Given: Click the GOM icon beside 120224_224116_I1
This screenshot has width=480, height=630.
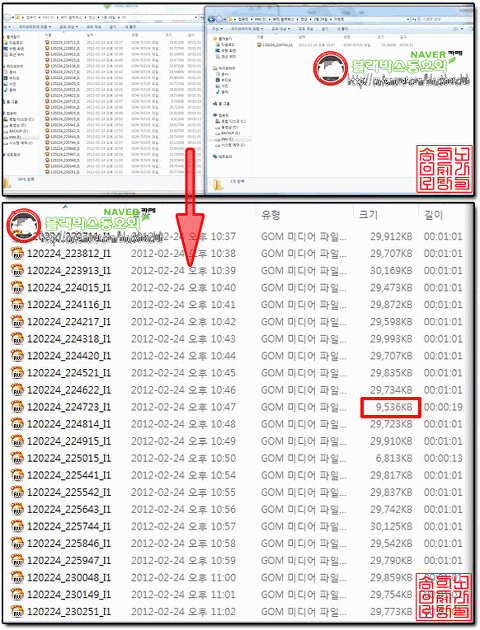Looking at the screenshot, I should coord(17,305).
